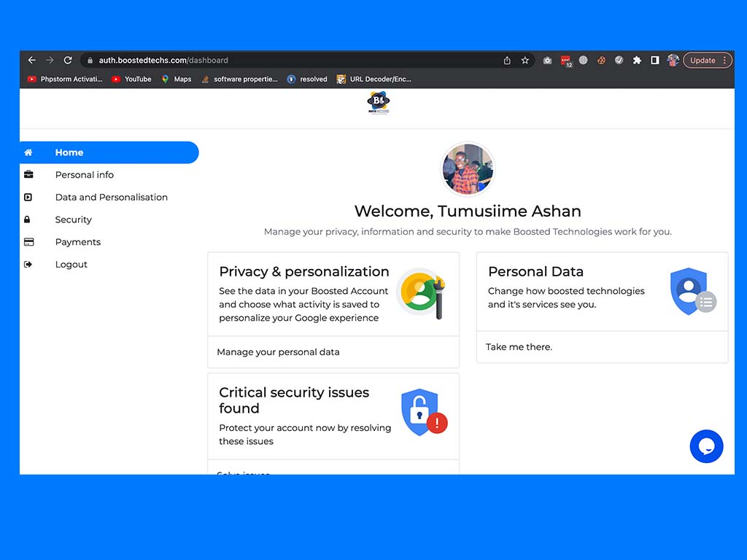747x560 pixels.
Task: Click the share page icon in address bar
Action: tap(507, 61)
